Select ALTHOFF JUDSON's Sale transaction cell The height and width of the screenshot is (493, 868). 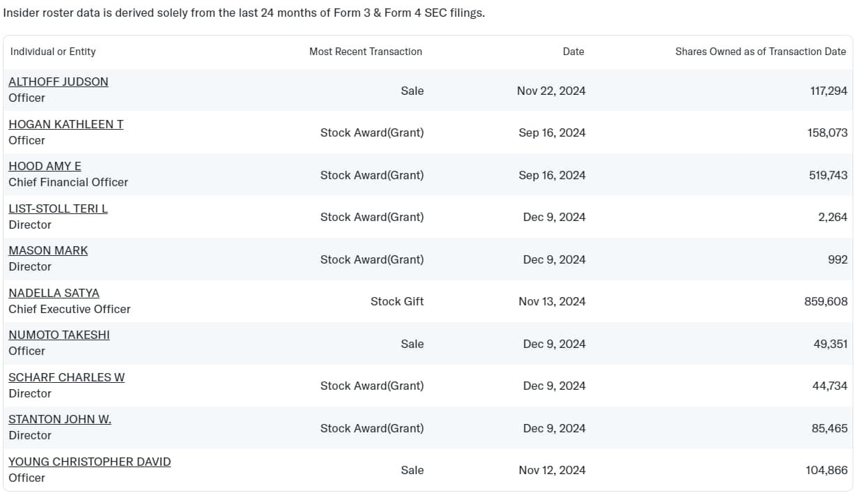click(x=412, y=91)
